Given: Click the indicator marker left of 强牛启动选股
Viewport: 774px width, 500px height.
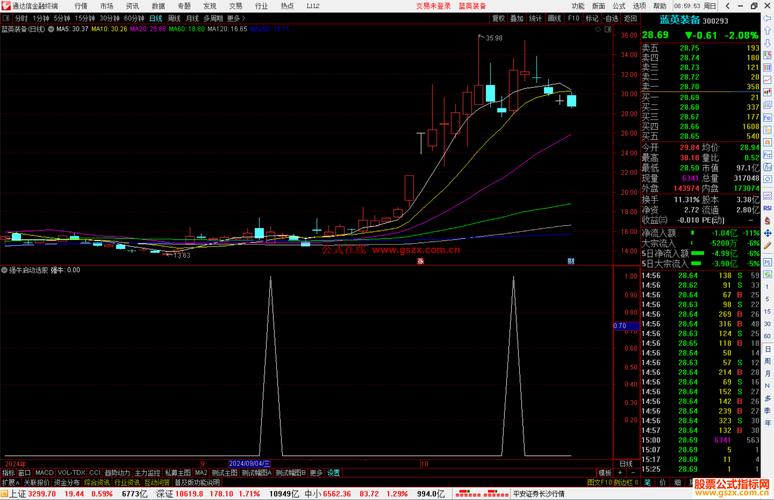Looking at the screenshot, I should pos(4,270).
